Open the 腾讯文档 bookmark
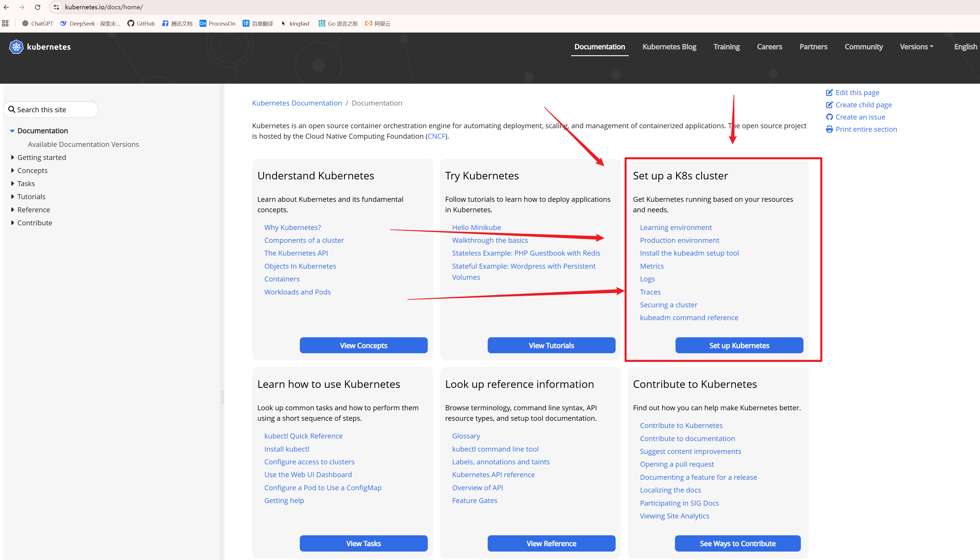This screenshot has height=560, width=980. [x=177, y=24]
